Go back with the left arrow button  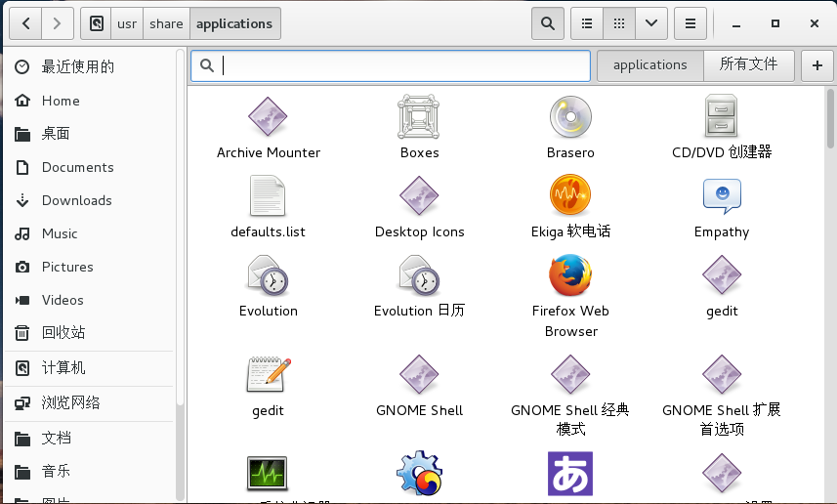(25, 23)
